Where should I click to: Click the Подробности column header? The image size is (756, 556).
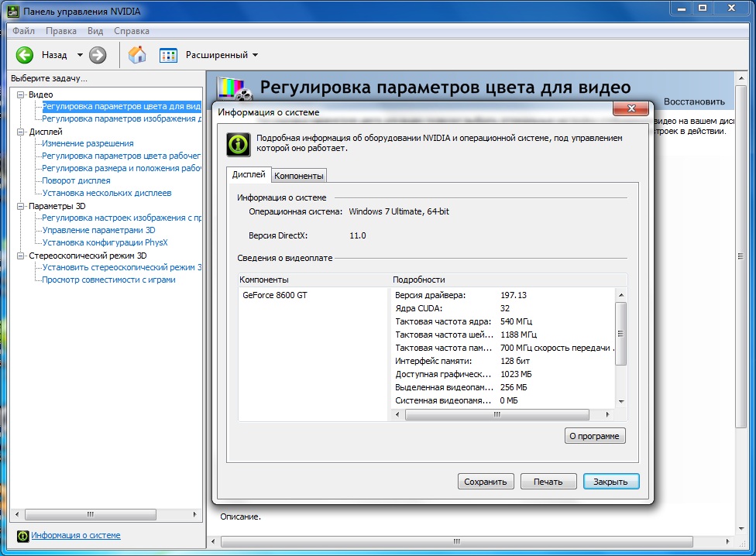(x=509, y=280)
